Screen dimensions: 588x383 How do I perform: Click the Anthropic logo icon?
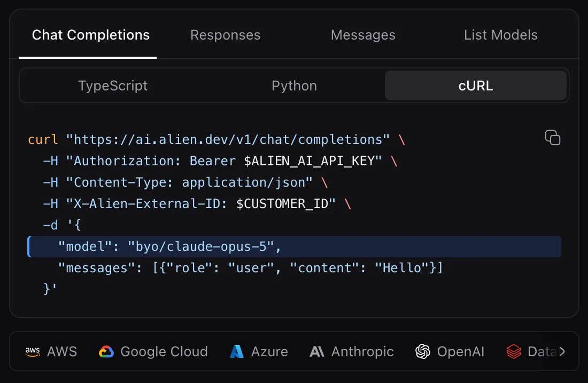tap(317, 351)
